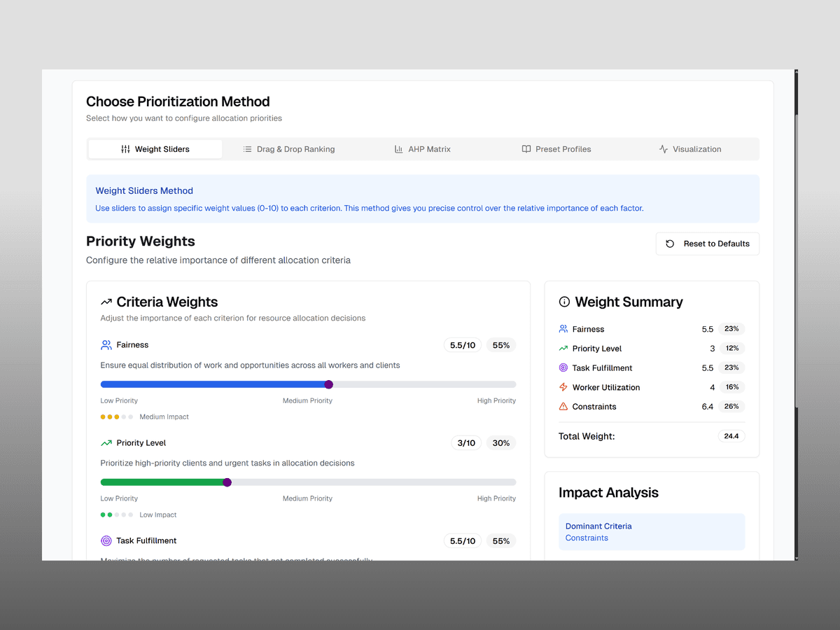The width and height of the screenshot is (840, 630).
Task: Click the book icon on Preset Profiles tab
Action: click(x=526, y=149)
